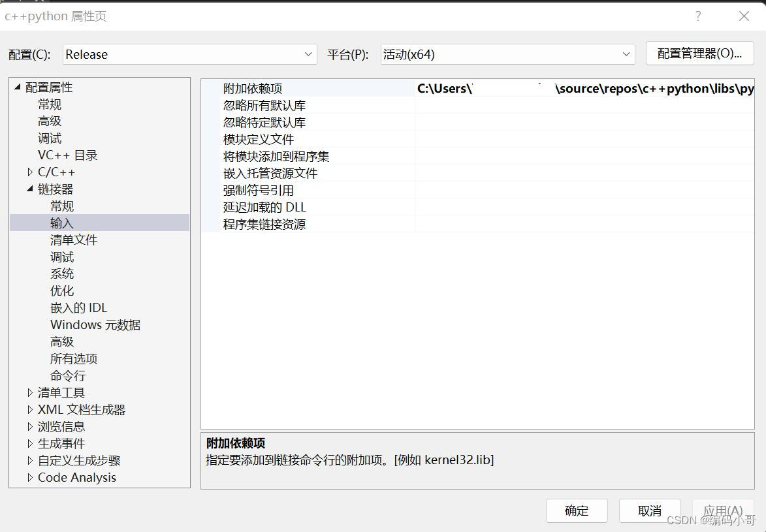Expand the C/C++ tree node

point(29,172)
